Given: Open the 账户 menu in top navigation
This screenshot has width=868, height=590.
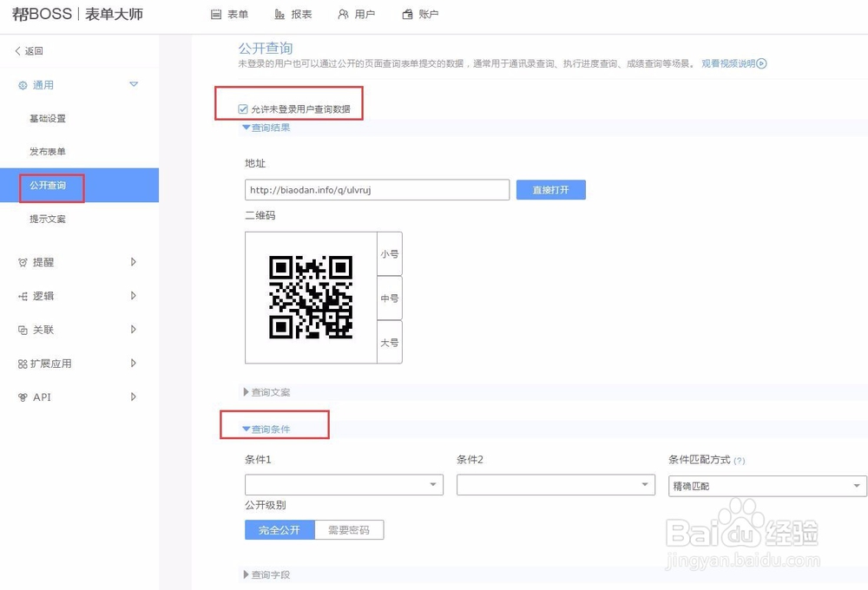Looking at the screenshot, I should pyautogui.click(x=420, y=15).
